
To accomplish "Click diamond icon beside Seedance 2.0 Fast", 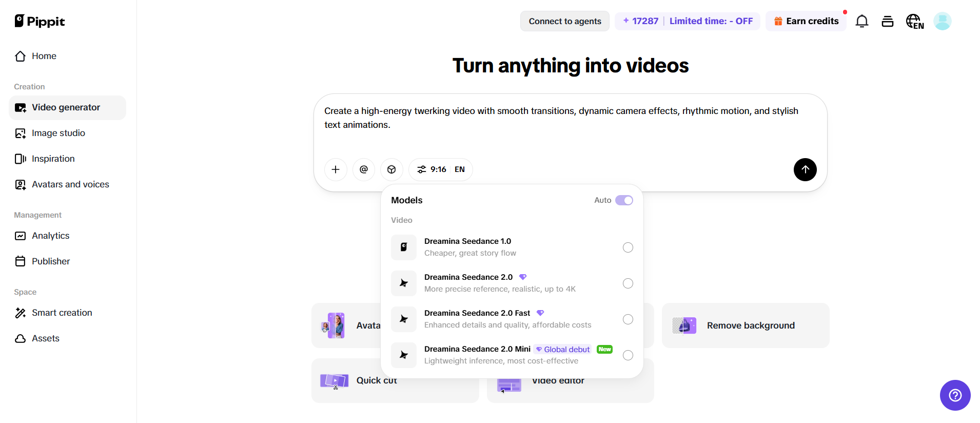I will pyautogui.click(x=540, y=313).
